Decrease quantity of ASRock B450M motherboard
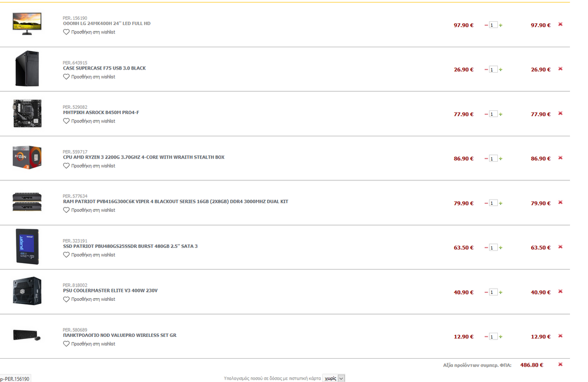The image size is (588, 382). coord(486,114)
